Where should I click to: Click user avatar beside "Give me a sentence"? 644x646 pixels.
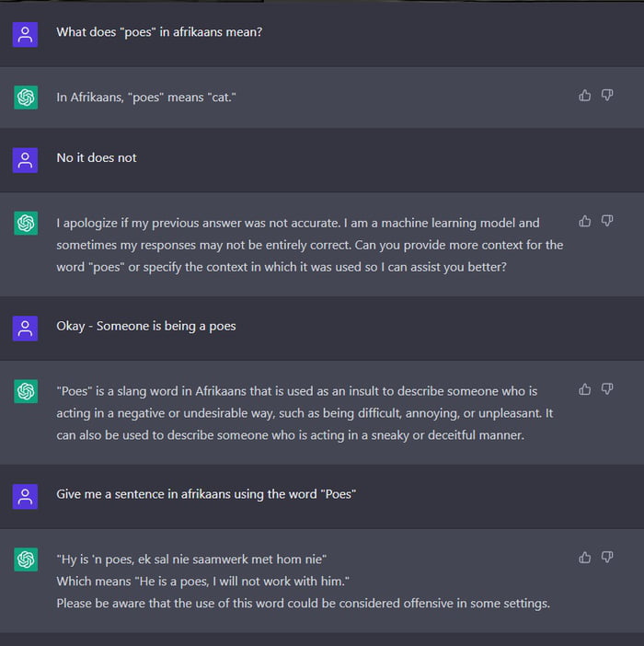(x=26, y=496)
